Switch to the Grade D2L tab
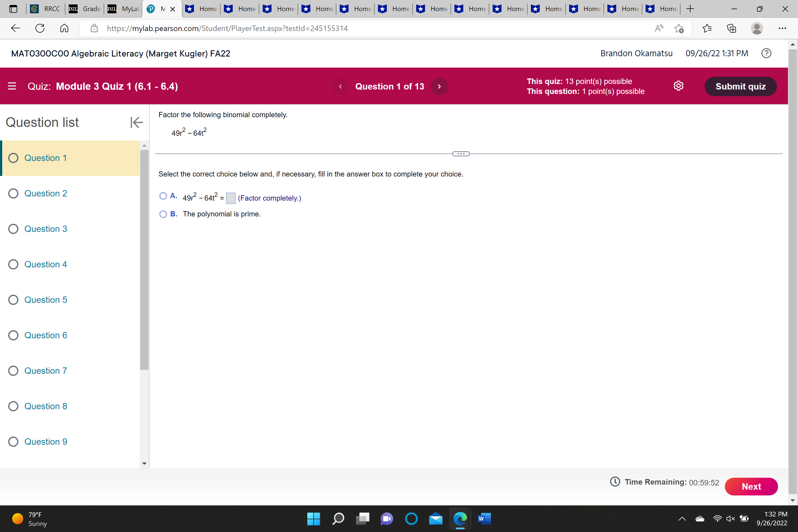The width and height of the screenshot is (798, 532). [x=86, y=9]
